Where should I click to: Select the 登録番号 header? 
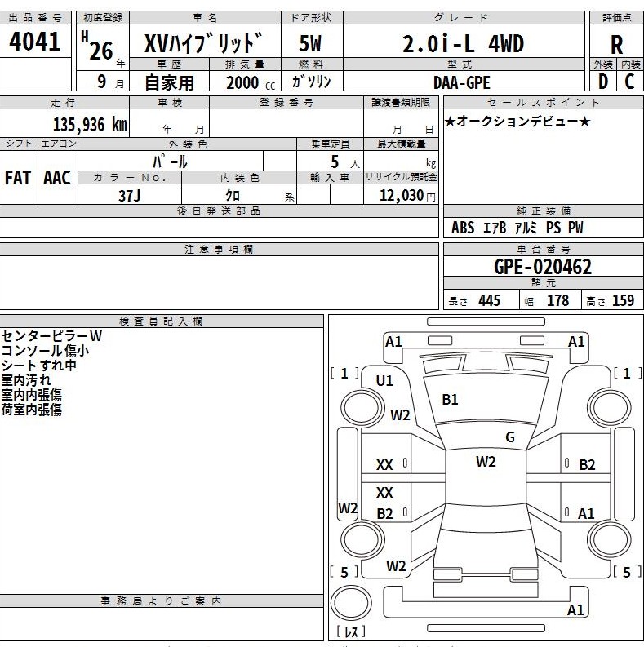286,102
